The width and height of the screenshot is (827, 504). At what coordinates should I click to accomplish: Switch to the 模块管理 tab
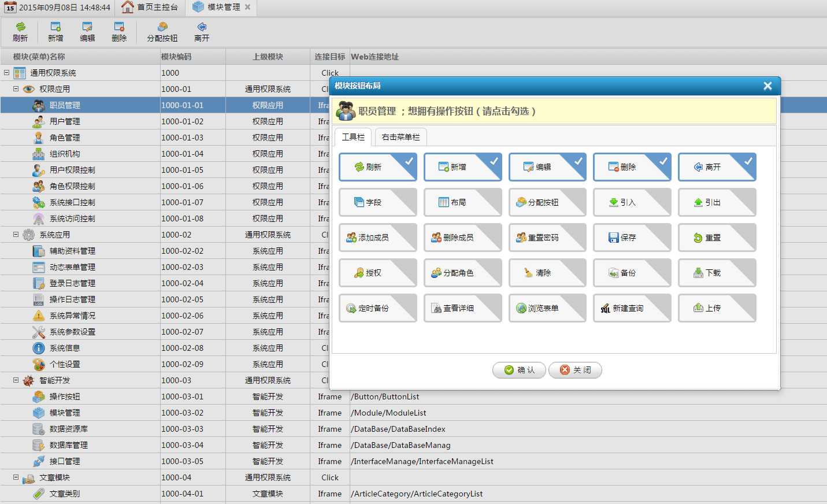point(221,8)
